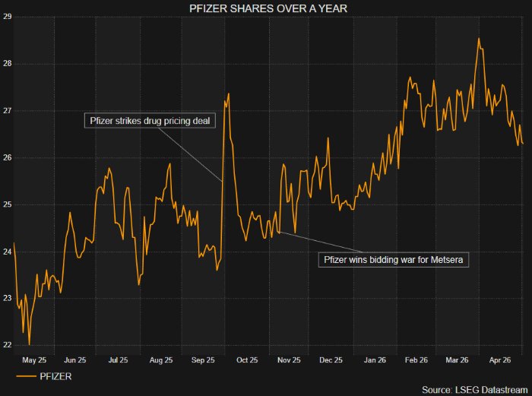Viewport: 532px width, 396px height.
Task: Click the "Source: LSEG Datastream" credit
Action: point(475,390)
